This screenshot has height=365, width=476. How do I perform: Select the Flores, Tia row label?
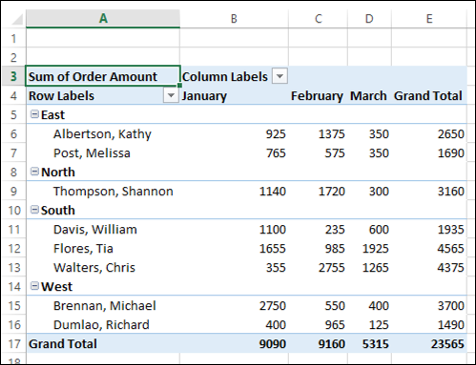(x=83, y=248)
